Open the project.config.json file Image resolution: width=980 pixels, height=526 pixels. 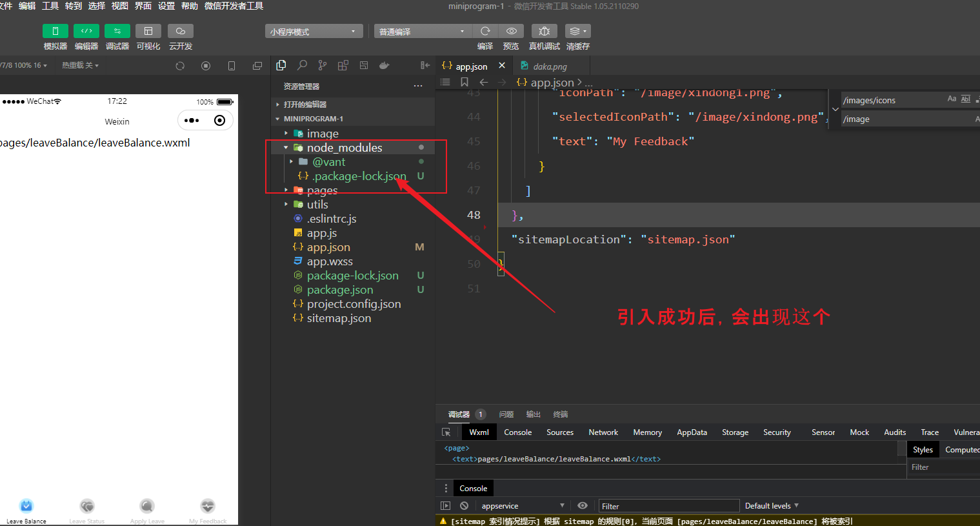point(353,304)
